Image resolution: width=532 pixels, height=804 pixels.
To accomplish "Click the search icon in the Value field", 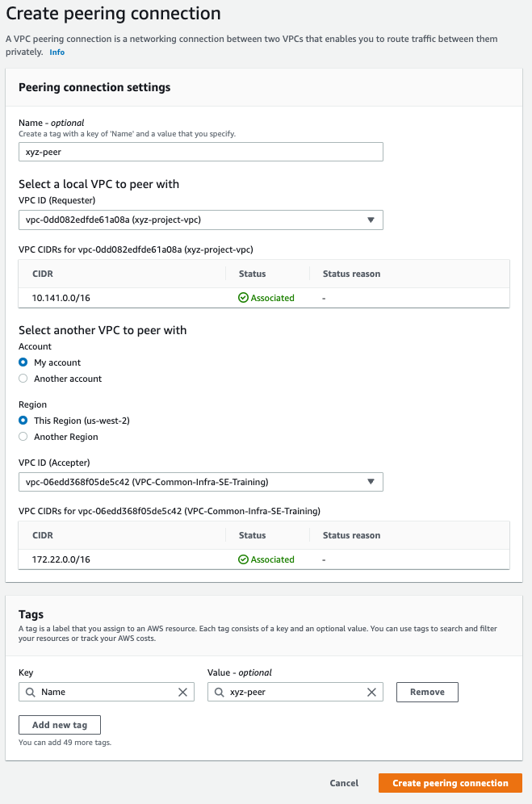I will [218, 692].
